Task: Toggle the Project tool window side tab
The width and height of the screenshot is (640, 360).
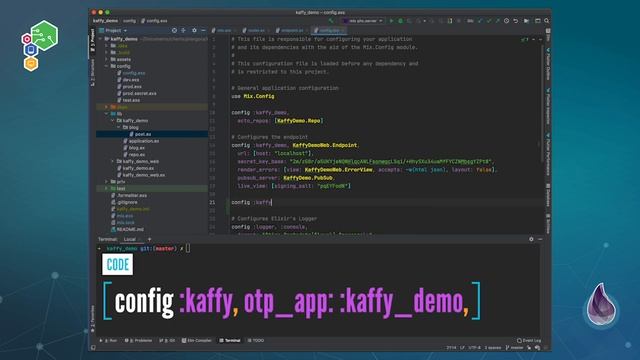Action: (x=93, y=40)
